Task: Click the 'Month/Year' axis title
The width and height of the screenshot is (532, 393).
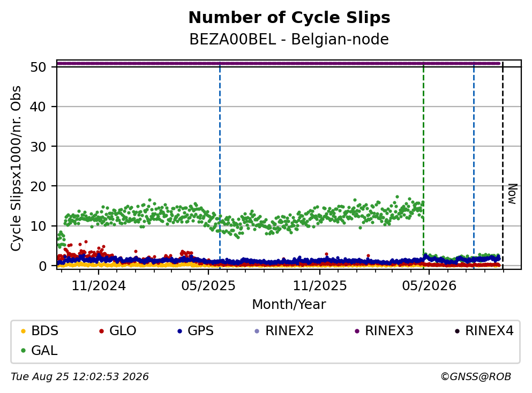Action: tap(289, 305)
